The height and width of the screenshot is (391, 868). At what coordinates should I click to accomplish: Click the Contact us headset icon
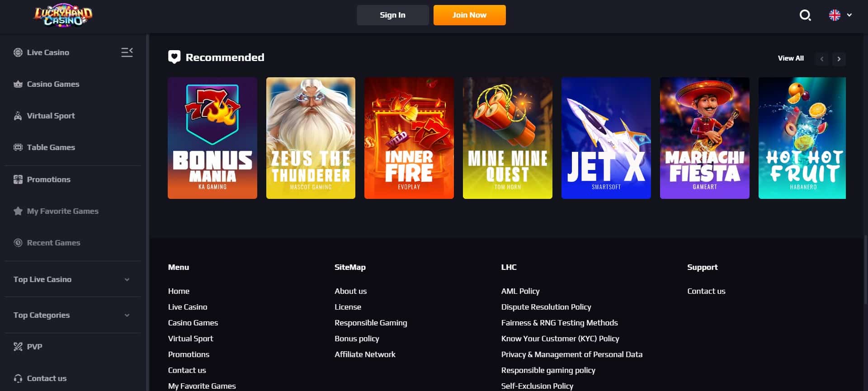(18, 378)
